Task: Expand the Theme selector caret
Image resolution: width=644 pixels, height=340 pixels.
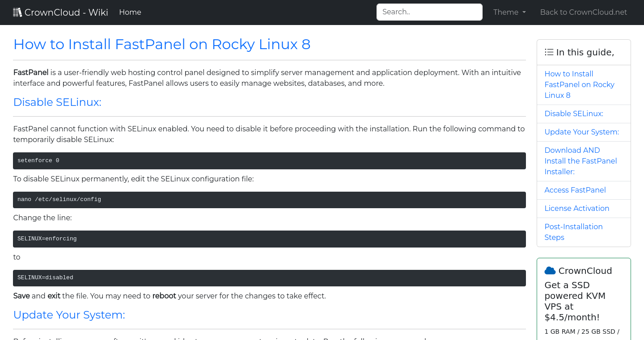Action: [524, 13]
